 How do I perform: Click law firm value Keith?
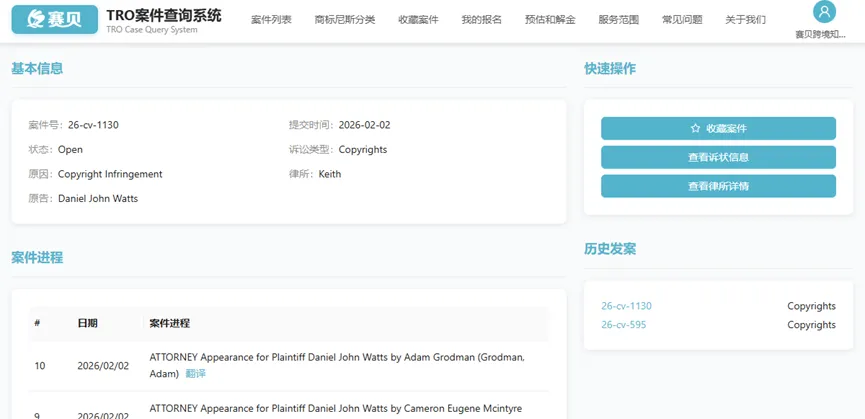point(330,174)
